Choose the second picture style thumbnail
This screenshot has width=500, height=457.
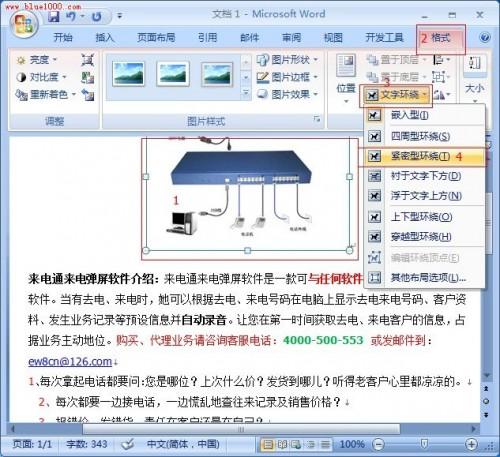point(173,74)
